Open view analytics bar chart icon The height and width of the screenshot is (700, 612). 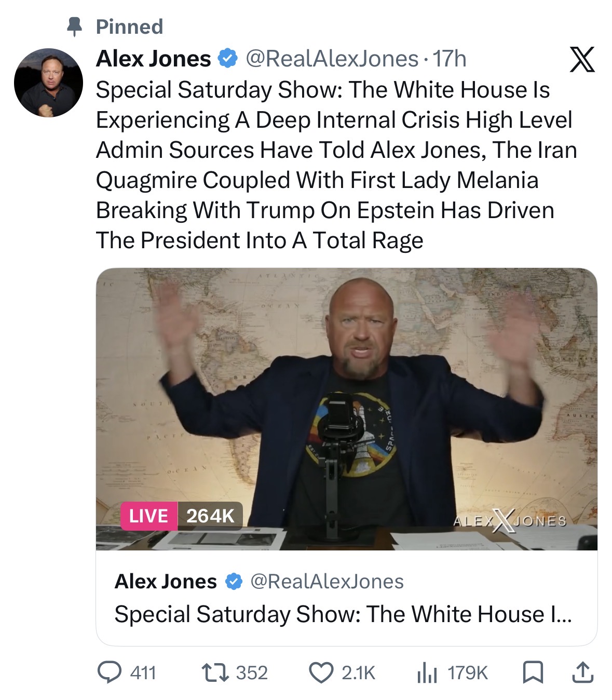tap(427, 673)
